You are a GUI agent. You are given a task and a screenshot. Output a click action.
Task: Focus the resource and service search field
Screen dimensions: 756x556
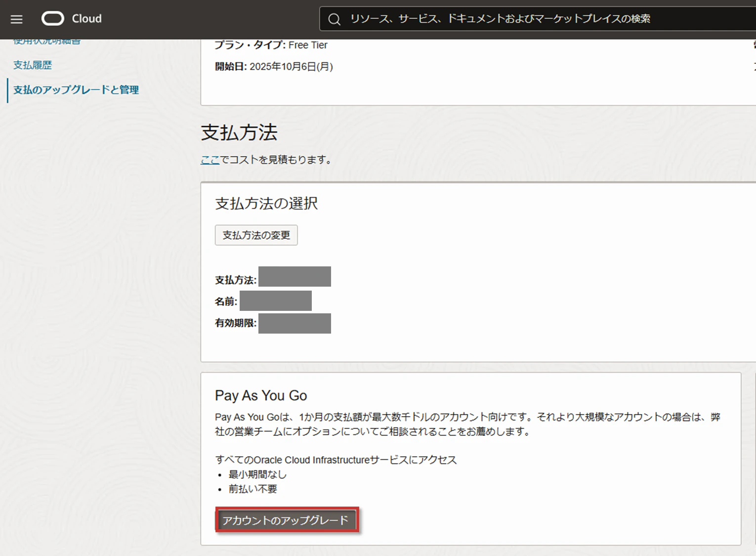[538, 19]
